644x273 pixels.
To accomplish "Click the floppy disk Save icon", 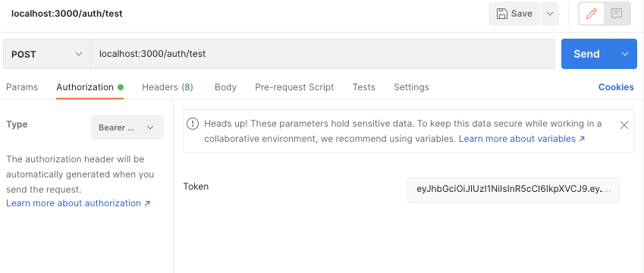I will pos(501,14).
